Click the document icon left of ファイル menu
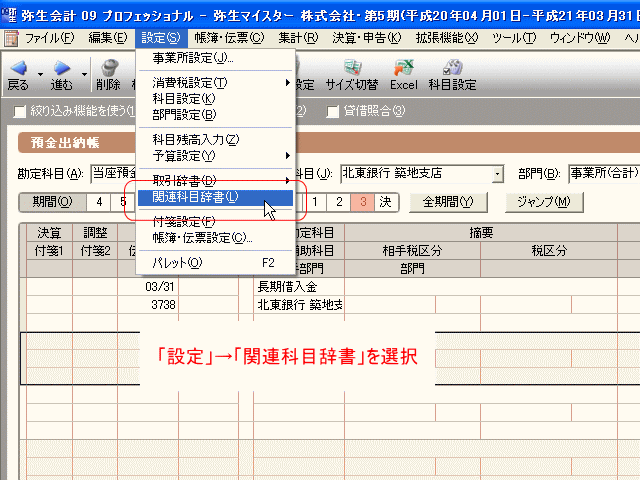This screenshot has height=480, width=640. [11, 38]
